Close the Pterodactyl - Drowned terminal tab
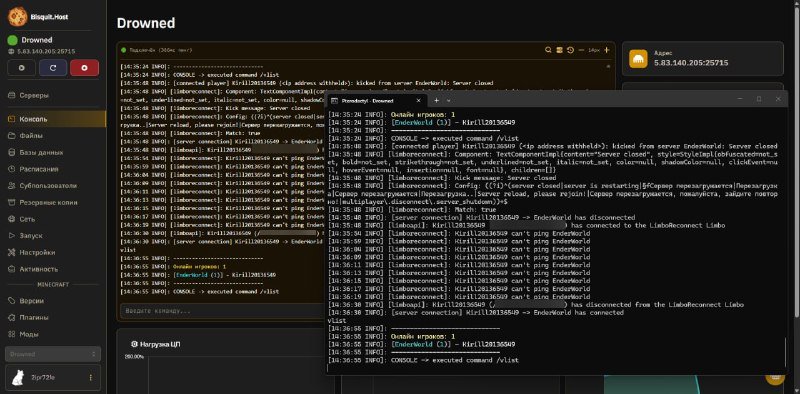Viewport: 800px width, 394px height. click(x=418, y=101)
